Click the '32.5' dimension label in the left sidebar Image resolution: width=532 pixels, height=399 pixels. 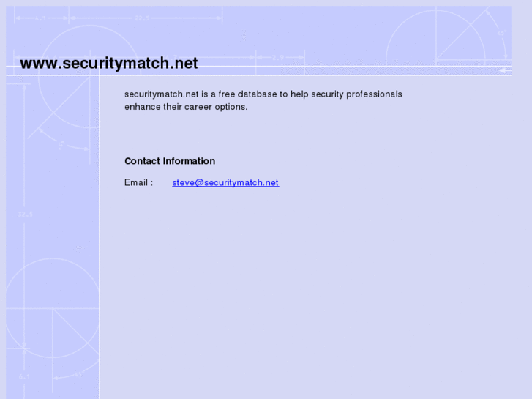25,215
